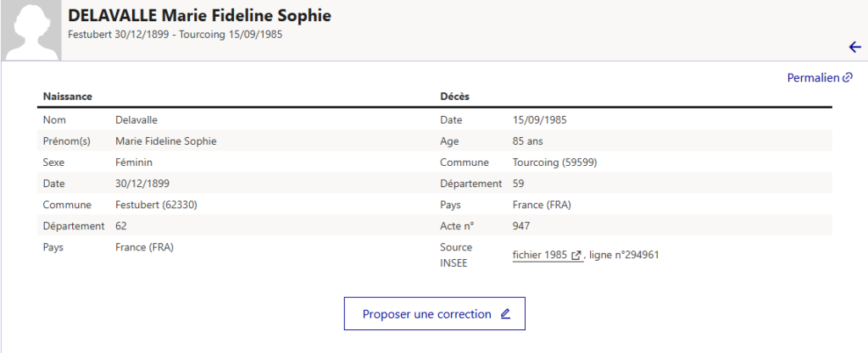Open the Permalien link

point(813,78)
